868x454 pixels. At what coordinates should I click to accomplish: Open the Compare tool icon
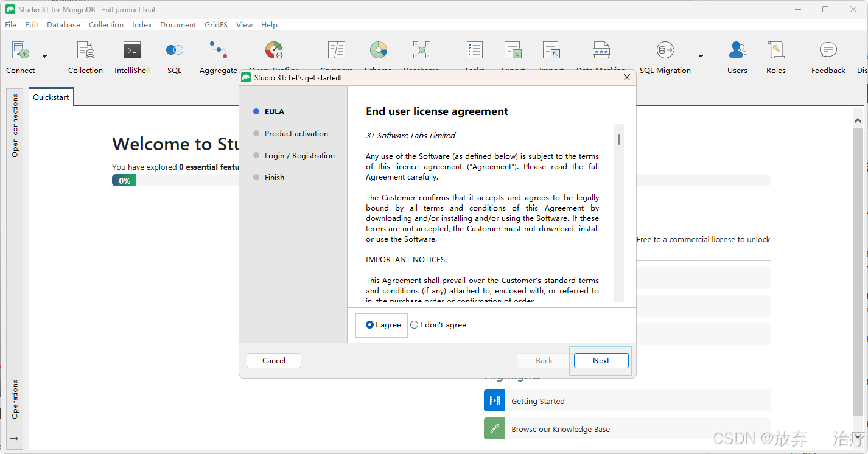click(x=336, y=51)
